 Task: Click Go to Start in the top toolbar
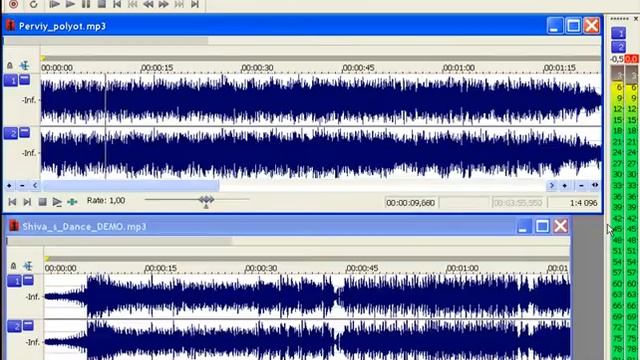(x=117, y=4)
